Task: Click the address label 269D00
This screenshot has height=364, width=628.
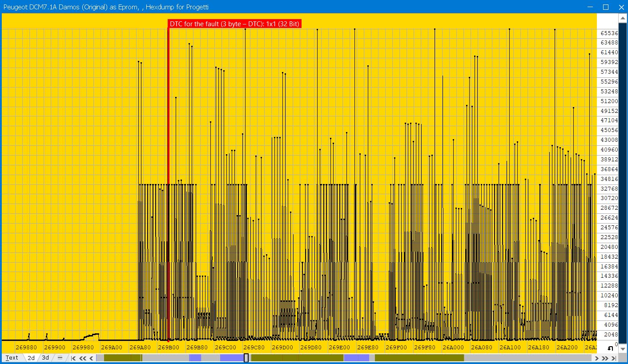Action: pyautogui.click(x=282, y=347)
